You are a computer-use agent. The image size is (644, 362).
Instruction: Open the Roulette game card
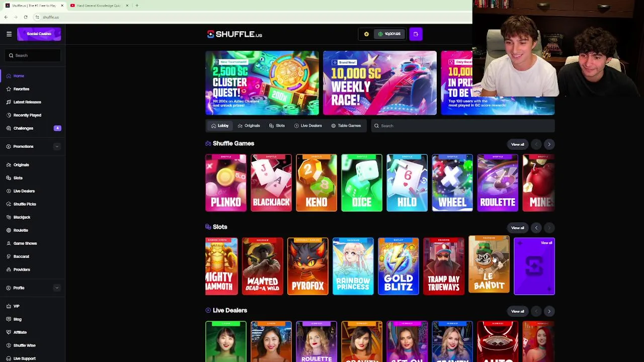(498, 183)
